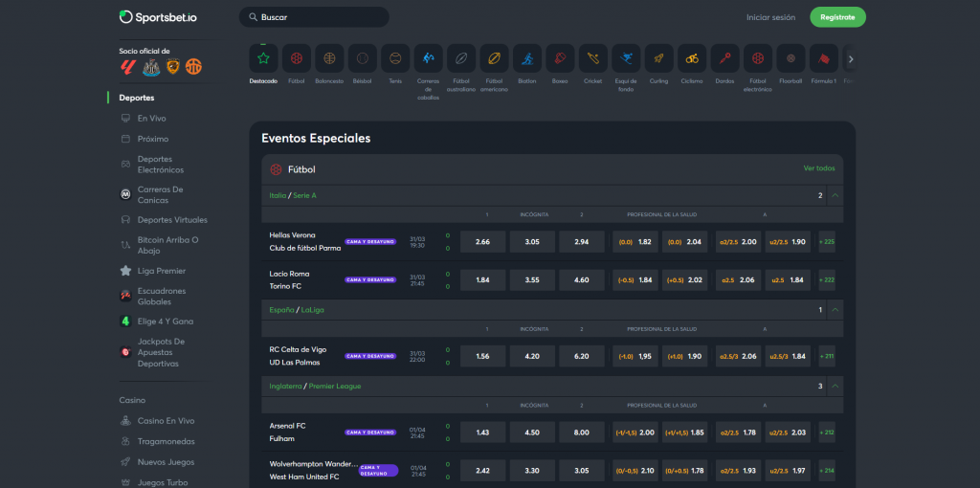The image size is (980, 488).
Task: Open the Newcastle United partner crest
Action: pos(151,67)
